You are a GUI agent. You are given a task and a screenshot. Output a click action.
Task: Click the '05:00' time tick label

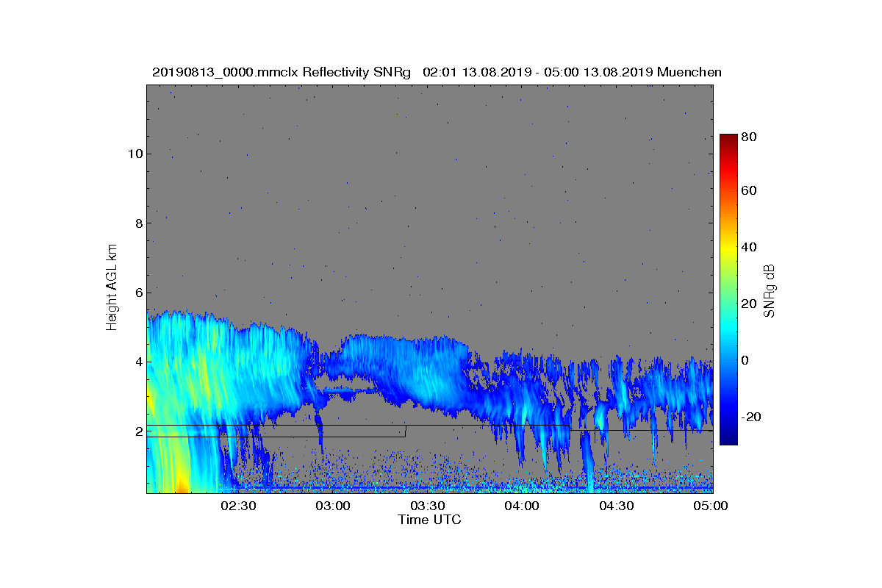click(x=711, y=506)
